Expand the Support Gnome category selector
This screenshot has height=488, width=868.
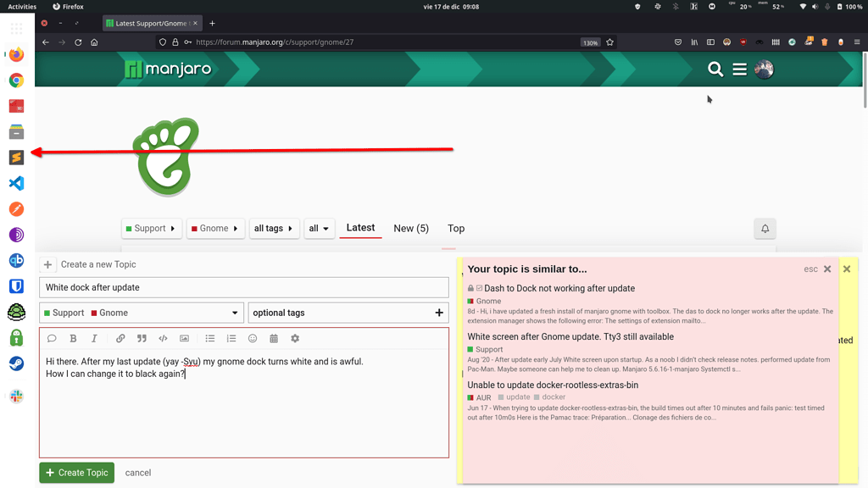pyautogui.click(x=142, y=313)
